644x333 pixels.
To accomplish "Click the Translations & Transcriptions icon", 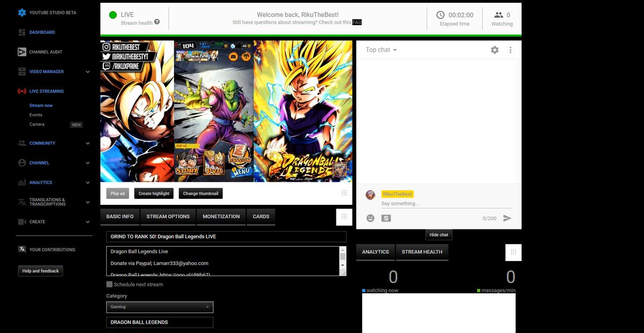I will click(x=22, y=202).
